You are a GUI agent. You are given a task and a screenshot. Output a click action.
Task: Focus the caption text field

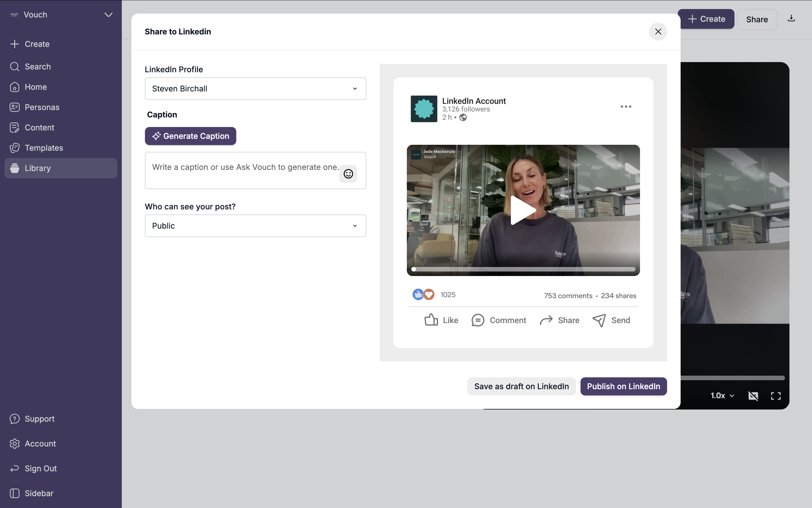[255, 170]
